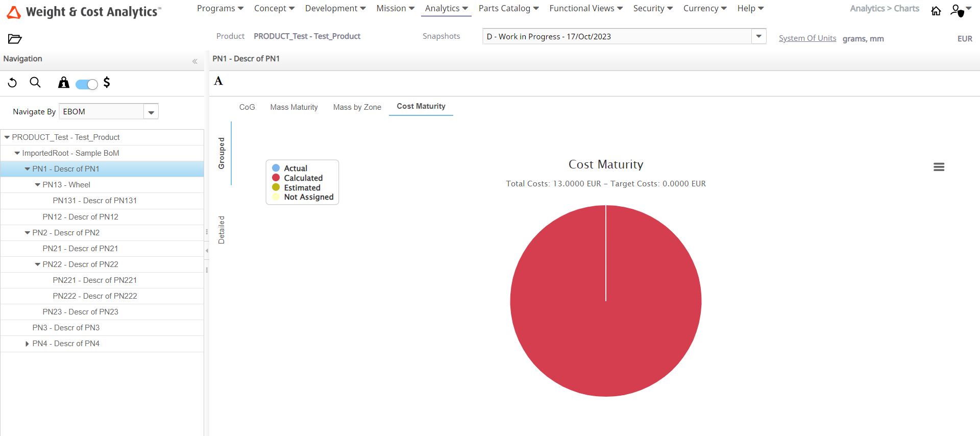Select the Detailed vertical view tab
This screenshot has height=436, width=980.
[222, 230]
